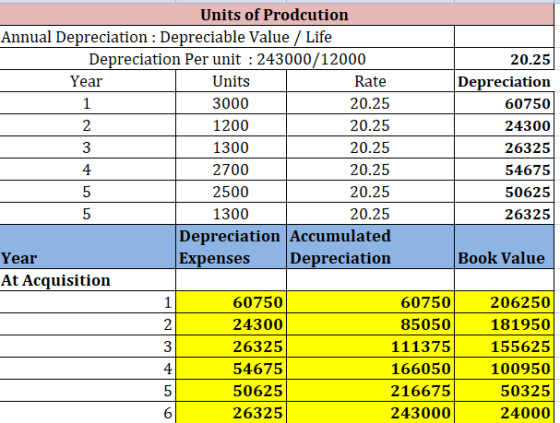Image resolution: width=560 pixels, height=423 pixels.
Task: Click the empty cell right of Annual Depreciation formula
Action: tap(504, 37)
